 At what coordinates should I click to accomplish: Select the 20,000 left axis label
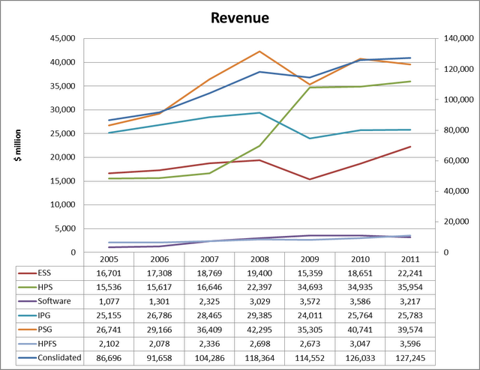[x=63, y=157]
